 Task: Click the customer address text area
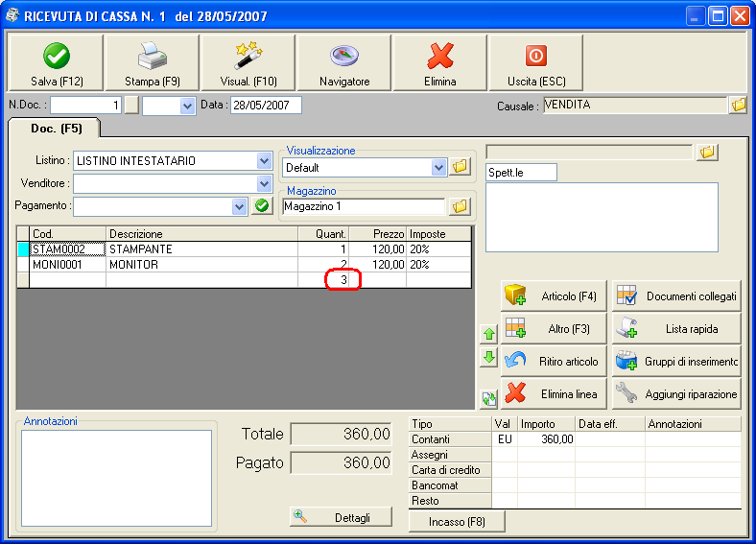click(x=602, y=217)
